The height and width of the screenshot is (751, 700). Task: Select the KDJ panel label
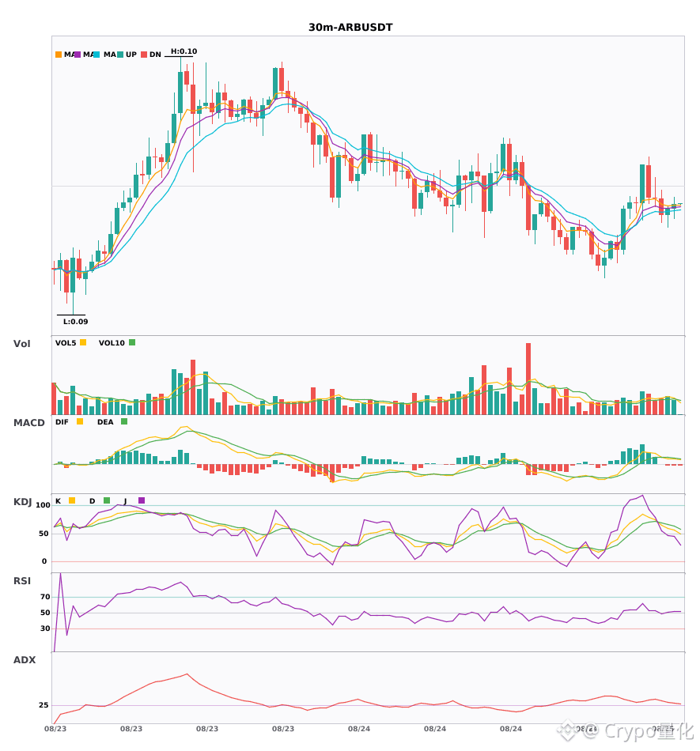tap(22, 502)
